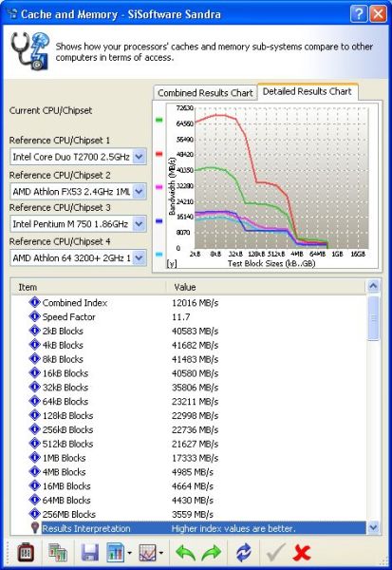
Task: Click the 11.7 Speed Factor value
Action: [181, 317]
